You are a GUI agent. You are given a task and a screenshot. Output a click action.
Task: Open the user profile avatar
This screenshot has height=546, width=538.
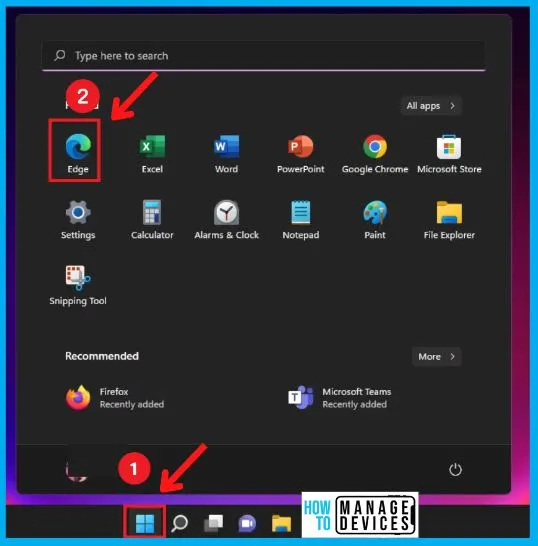click(x=77, y=469)
